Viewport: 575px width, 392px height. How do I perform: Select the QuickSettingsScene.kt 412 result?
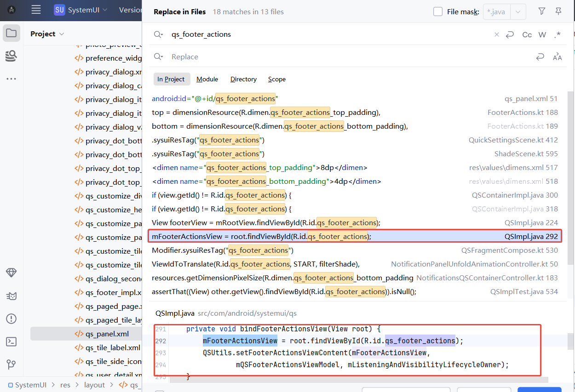(355, 140)
